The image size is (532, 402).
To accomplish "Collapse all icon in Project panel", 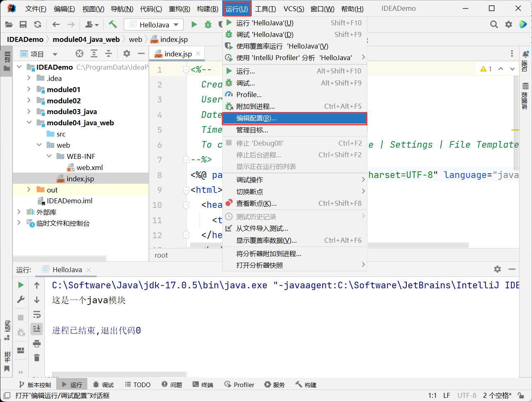I will pos(109,54).
